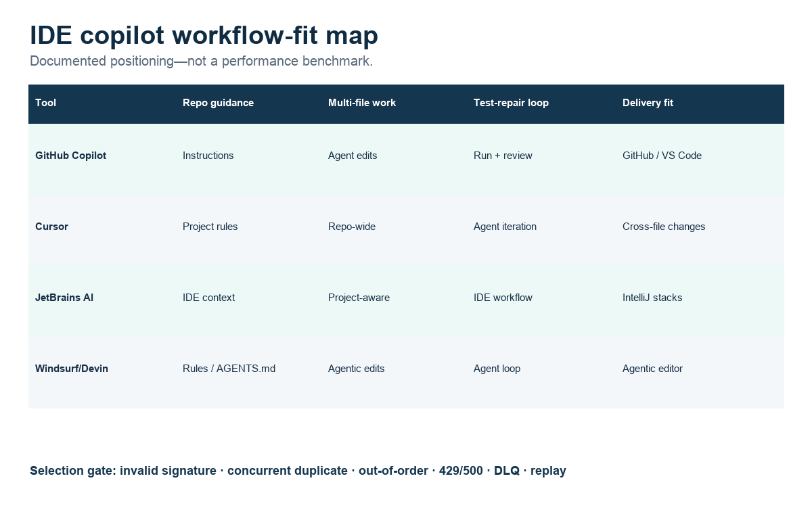Click the 'GitHub / VS Code' cell
Viewport: 812px width, 514px height.
point(662,156)
